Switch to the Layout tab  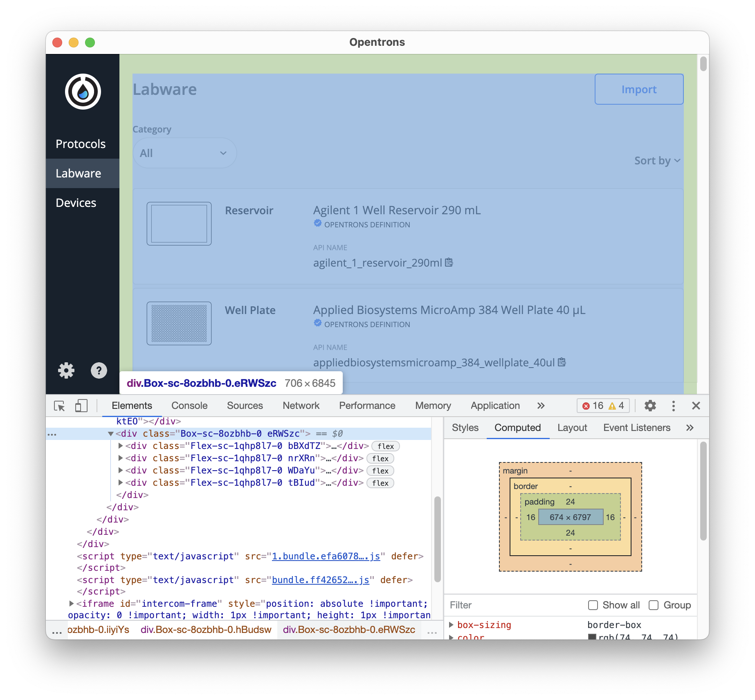572,428
